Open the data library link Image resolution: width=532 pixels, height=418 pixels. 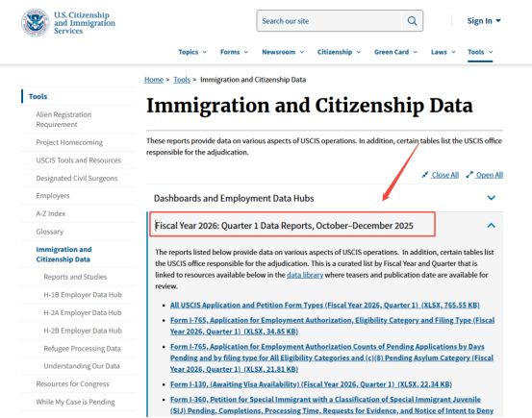click(305, 275)
